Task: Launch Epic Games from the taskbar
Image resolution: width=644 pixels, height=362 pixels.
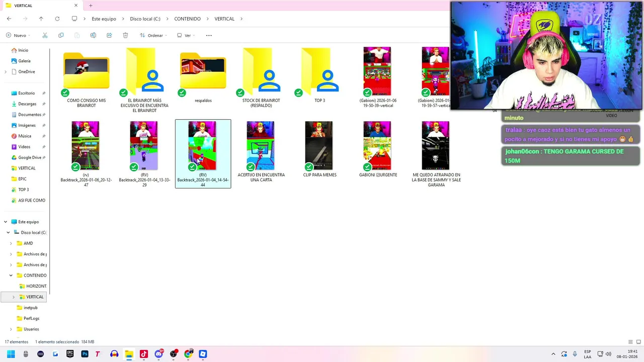Action: [70, 354]
